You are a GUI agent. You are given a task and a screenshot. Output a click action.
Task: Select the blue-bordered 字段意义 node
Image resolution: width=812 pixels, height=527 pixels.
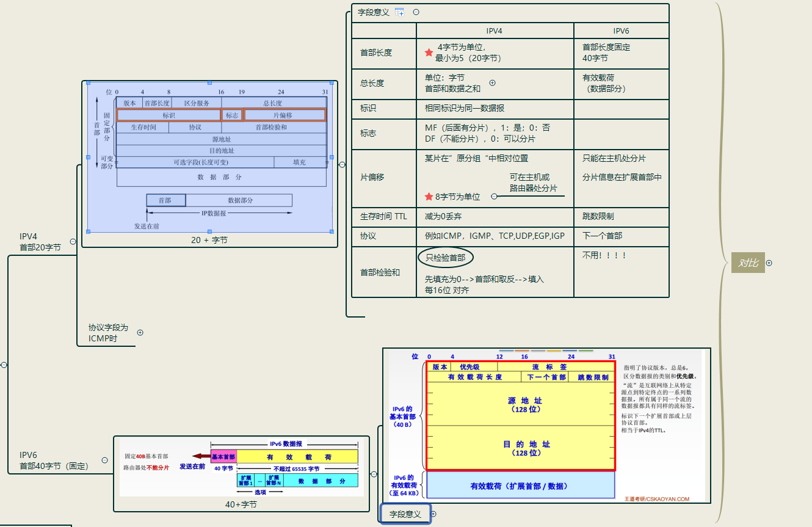click(405, 514)
